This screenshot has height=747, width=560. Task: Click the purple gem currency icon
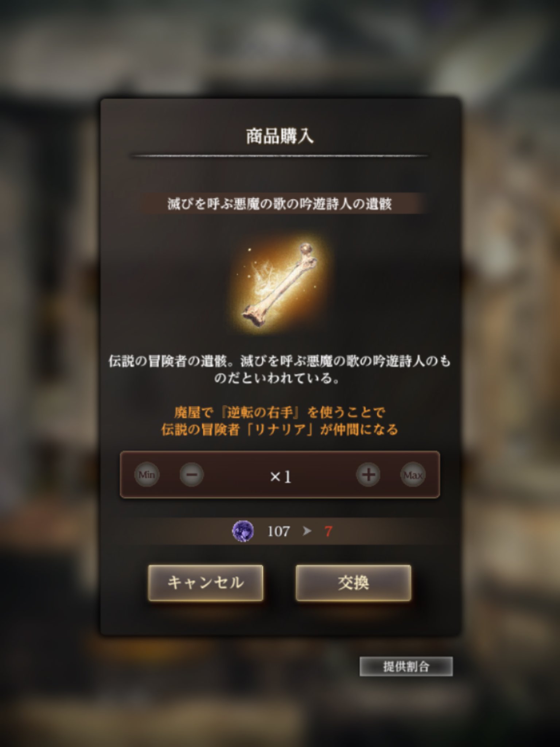click(243, 531)
